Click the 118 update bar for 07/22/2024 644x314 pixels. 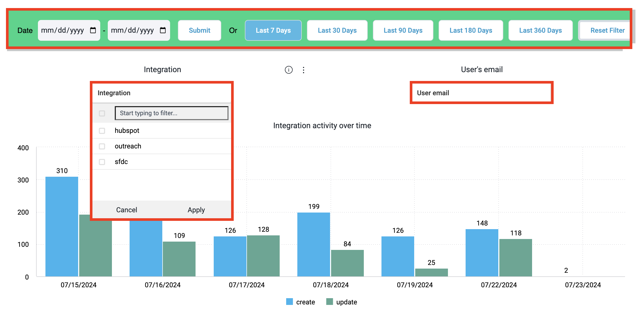click(516, 258)
